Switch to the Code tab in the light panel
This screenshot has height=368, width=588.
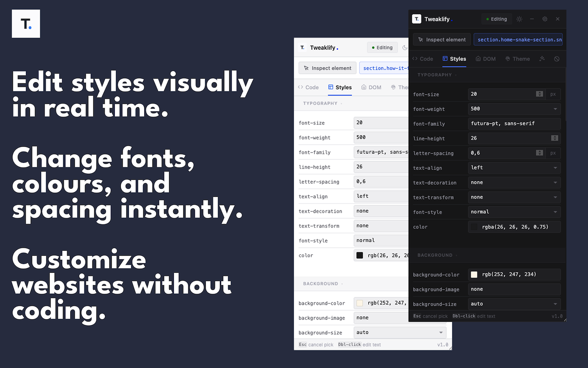tap(308, 87)
